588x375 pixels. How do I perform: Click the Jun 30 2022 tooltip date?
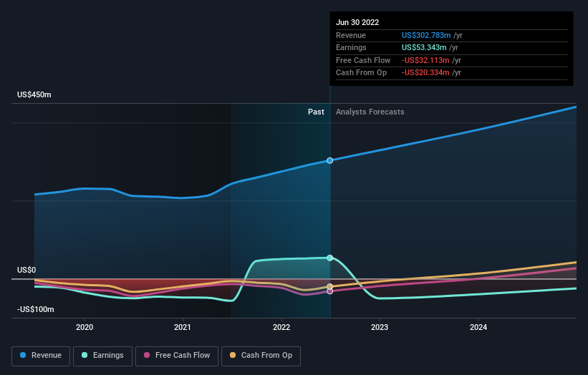pos(357,22)
